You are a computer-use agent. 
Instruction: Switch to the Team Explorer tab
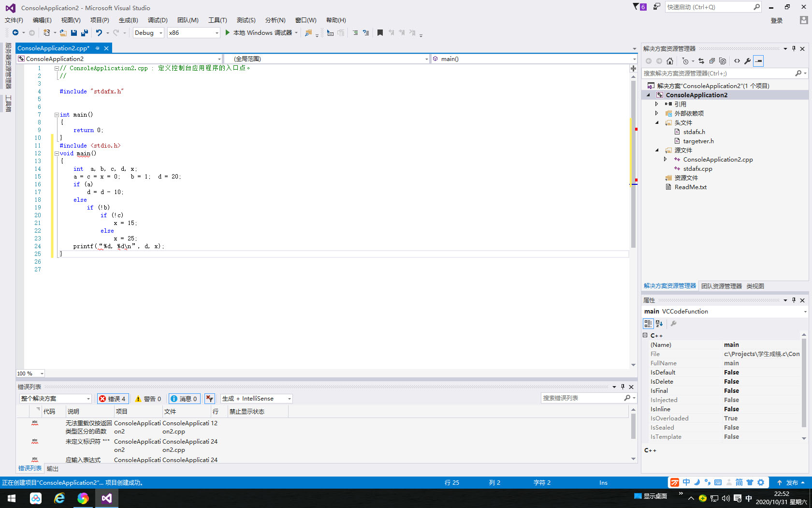tap(721, 286)
